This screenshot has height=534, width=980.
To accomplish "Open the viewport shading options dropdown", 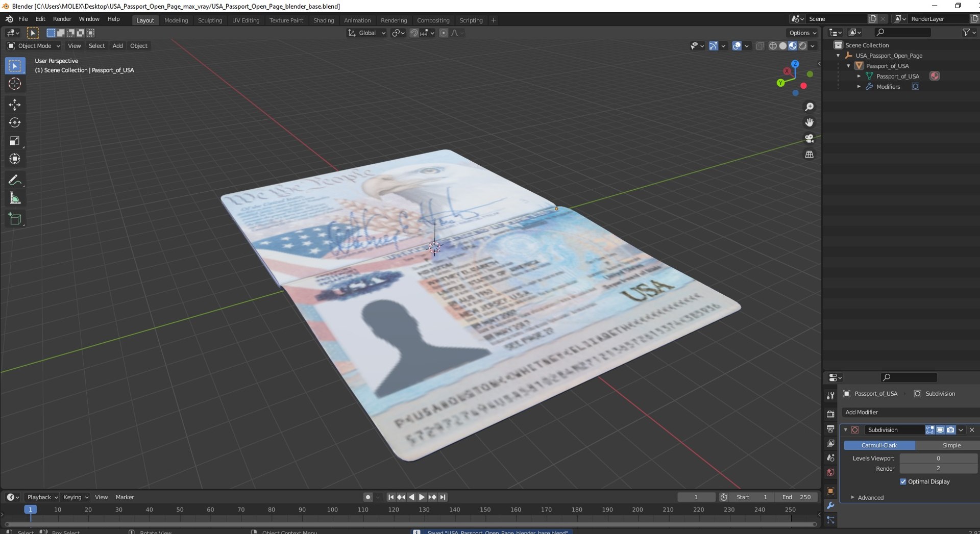I will pos(813,46).
